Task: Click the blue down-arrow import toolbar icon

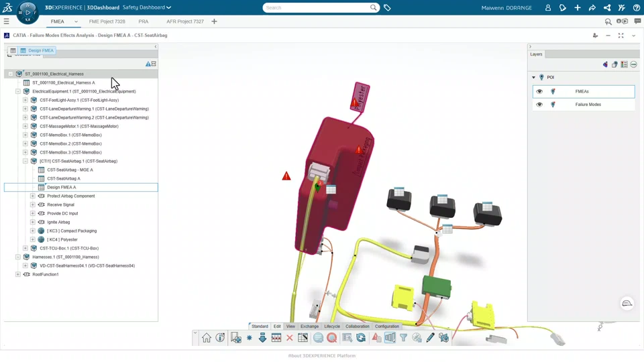Action: coord(262,337)
